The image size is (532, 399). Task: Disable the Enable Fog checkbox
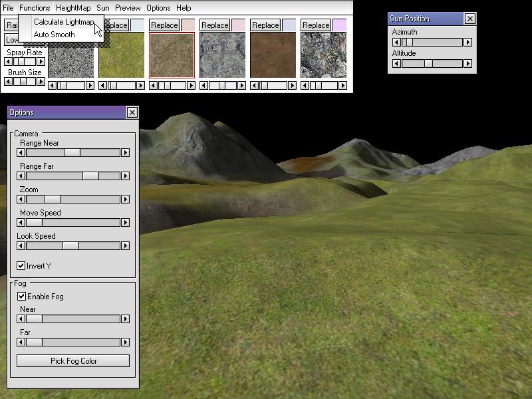coord(21,297)
